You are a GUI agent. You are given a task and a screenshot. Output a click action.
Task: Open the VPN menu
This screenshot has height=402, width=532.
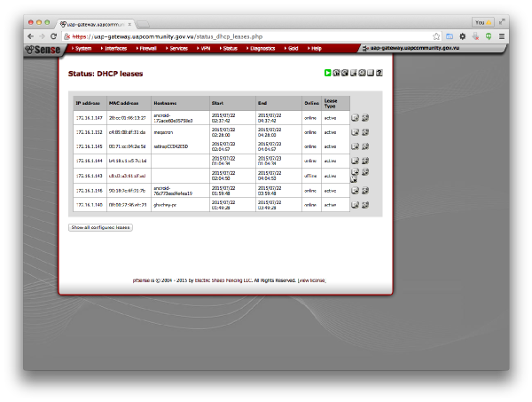click(204, 49)
